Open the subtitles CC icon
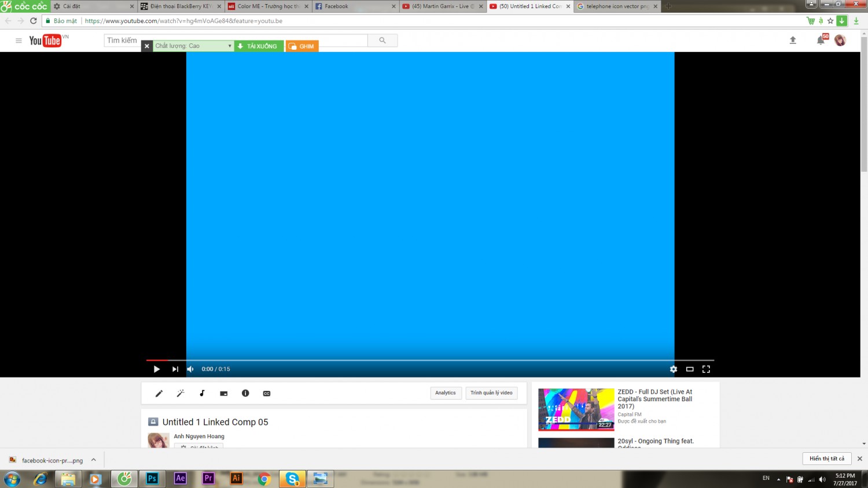The image size is (868, 488). (x=267, y=393)
